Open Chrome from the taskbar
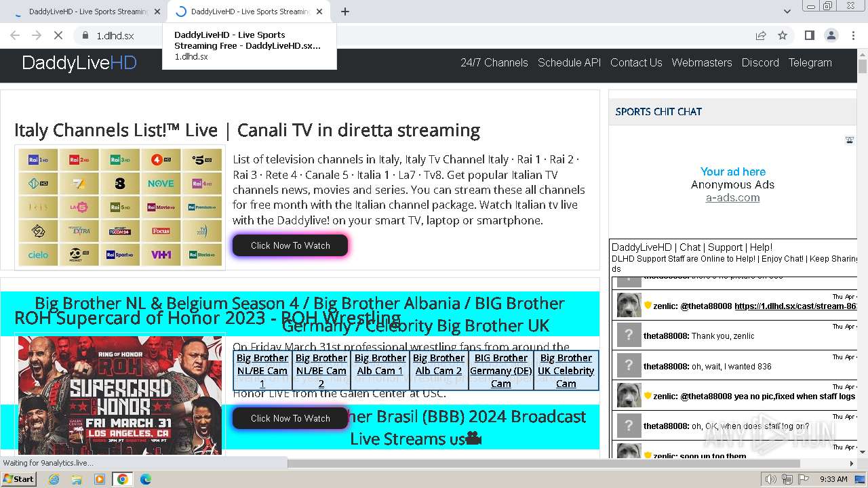Viewport: 868px width, 488px height. click(123, 479)
